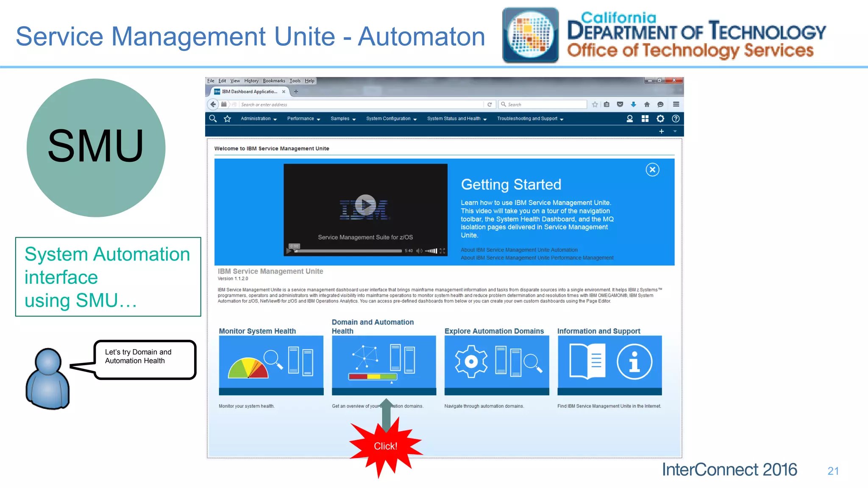868x488 pixels.
Task: Click the favorites star icon in the dashboard navbar
Action: coord(228,119)
